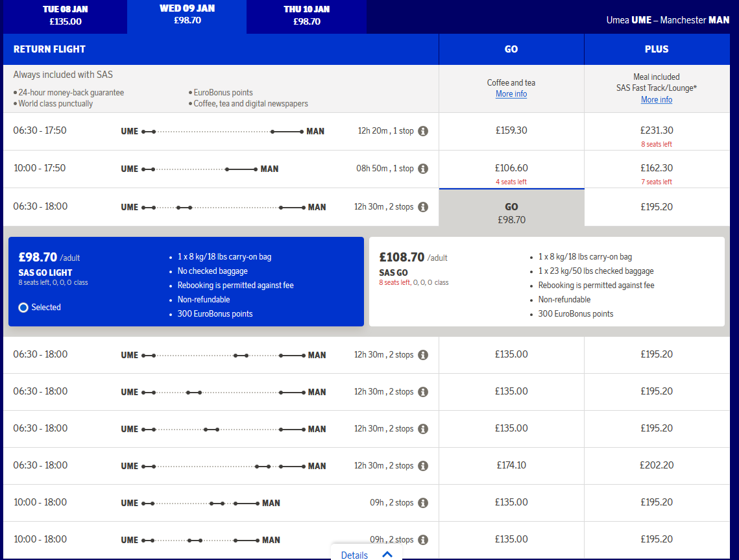The width and height of the screenshot is (739, 560).
Task: Click the No checked baggage bullet
Action: tap(213, 271)
